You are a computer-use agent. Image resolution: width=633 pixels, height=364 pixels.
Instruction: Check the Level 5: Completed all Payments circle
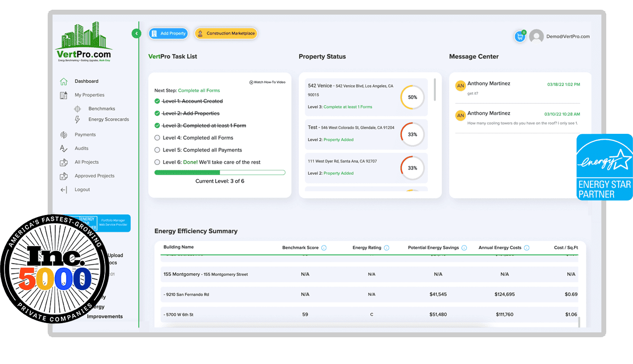158,149
